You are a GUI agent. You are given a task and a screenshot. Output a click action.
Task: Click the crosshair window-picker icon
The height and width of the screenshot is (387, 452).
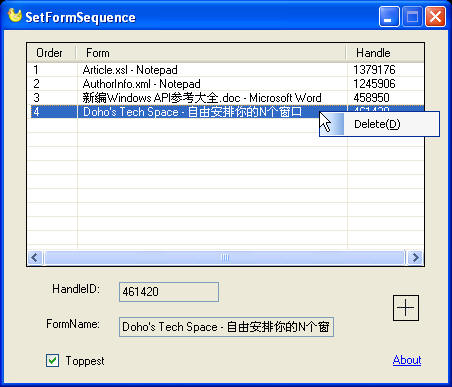pyautogui.click(x=406, y=308)
